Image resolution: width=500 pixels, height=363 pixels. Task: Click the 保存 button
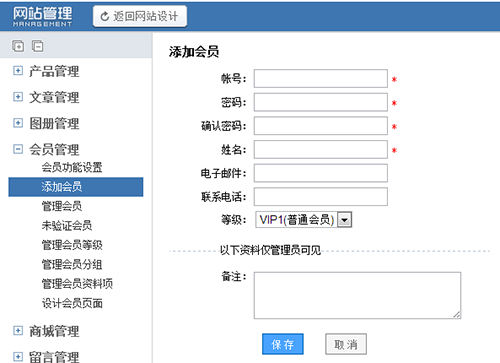pyautogui.click(x=283, y=344)
